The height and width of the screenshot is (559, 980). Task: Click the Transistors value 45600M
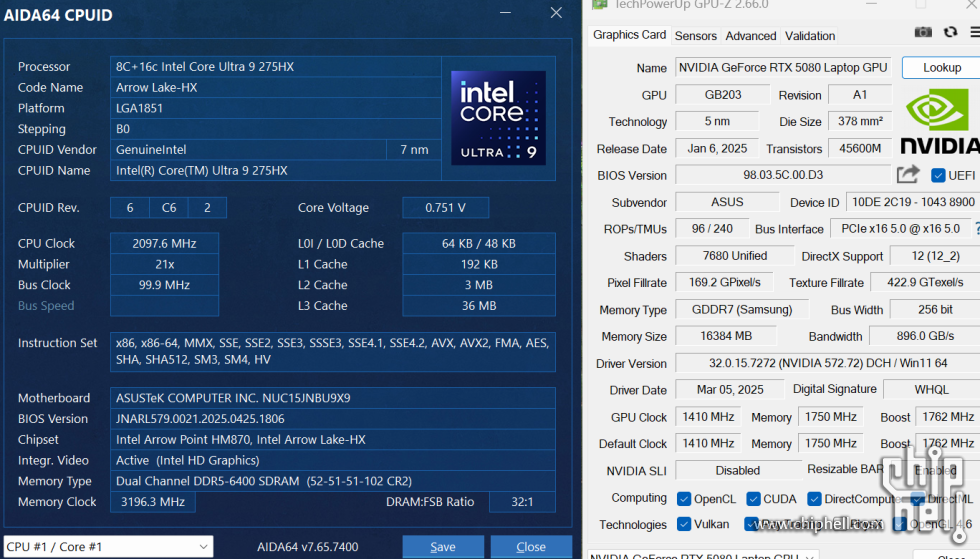coord(860,148)
